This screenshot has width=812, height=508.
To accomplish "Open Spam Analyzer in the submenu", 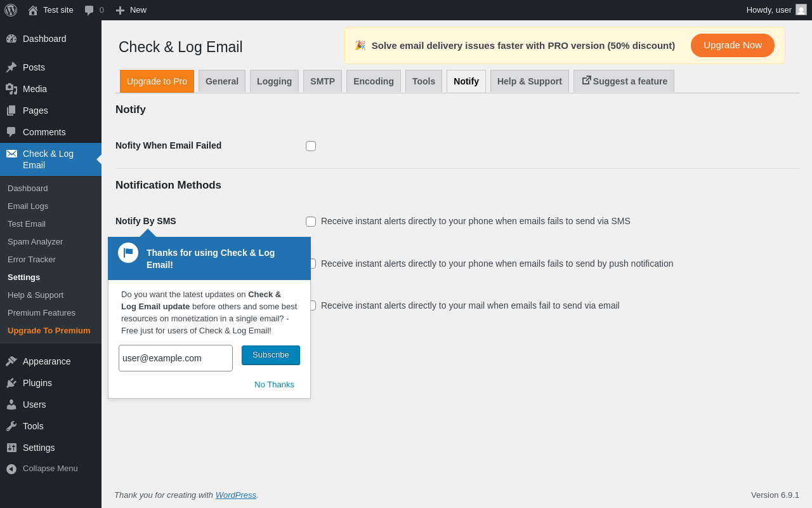I will (36, 241).
